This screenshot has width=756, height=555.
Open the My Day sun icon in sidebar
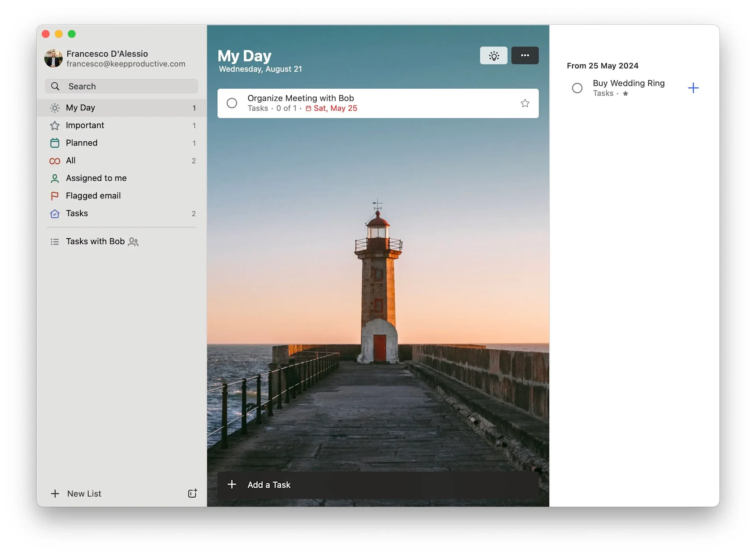click(x=55, y=108)
